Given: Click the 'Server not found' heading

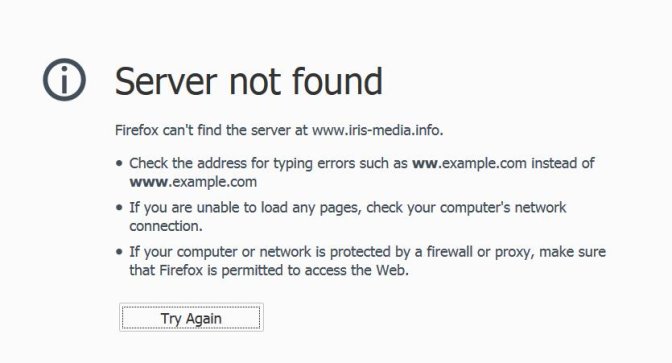Looking at the screenshot, I should [249, 81].
